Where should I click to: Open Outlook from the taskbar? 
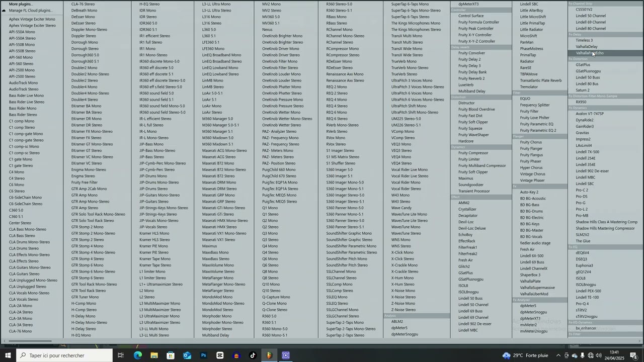click(x=187, y=355)
